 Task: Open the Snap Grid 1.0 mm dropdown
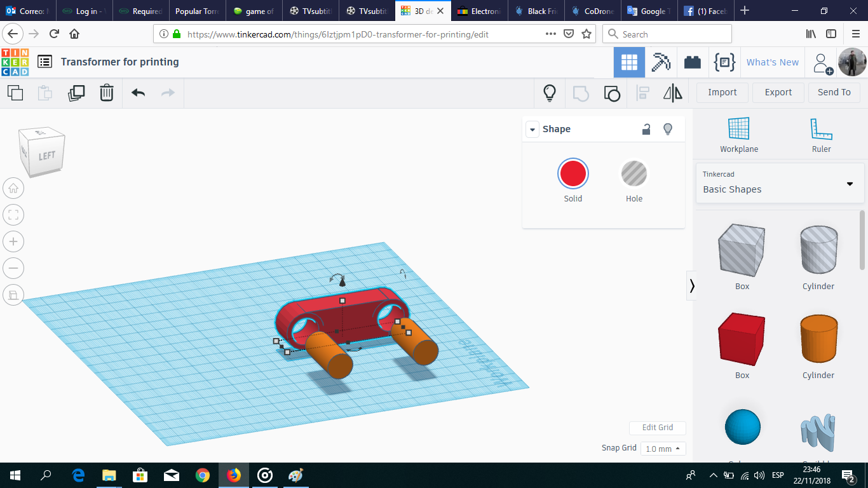coord(663,449)
